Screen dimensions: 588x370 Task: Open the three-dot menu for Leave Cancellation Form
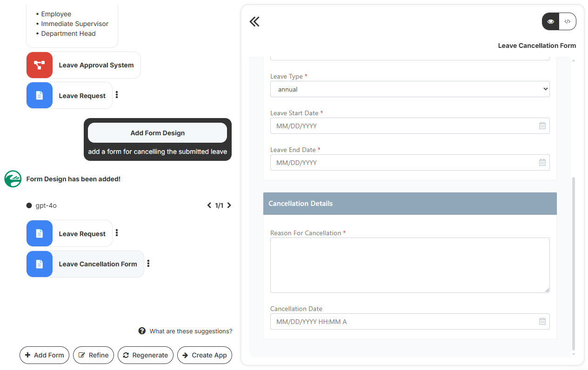tap(148, 264)
